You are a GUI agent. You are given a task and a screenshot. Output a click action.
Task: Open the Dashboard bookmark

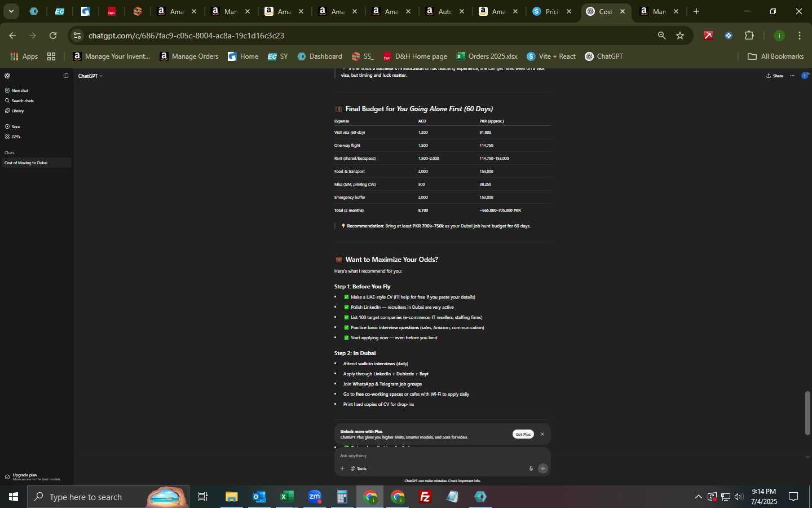[x=320, y=56]
